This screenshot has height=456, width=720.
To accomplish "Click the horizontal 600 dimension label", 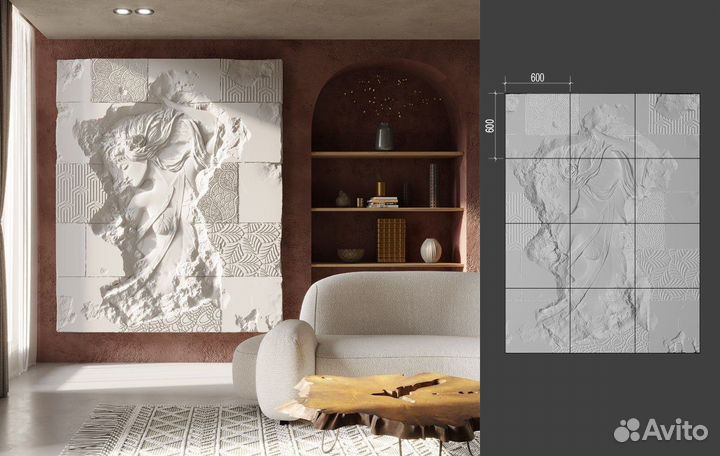I will (537, 78).
